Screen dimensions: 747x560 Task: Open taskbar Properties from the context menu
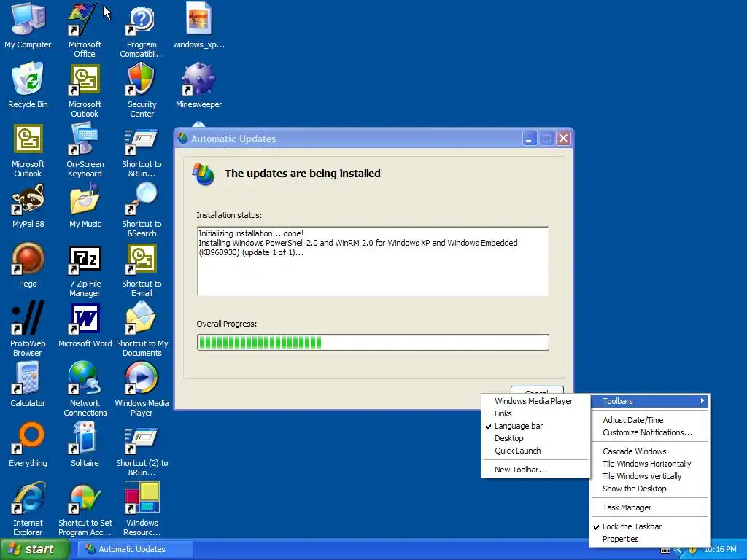649,539
